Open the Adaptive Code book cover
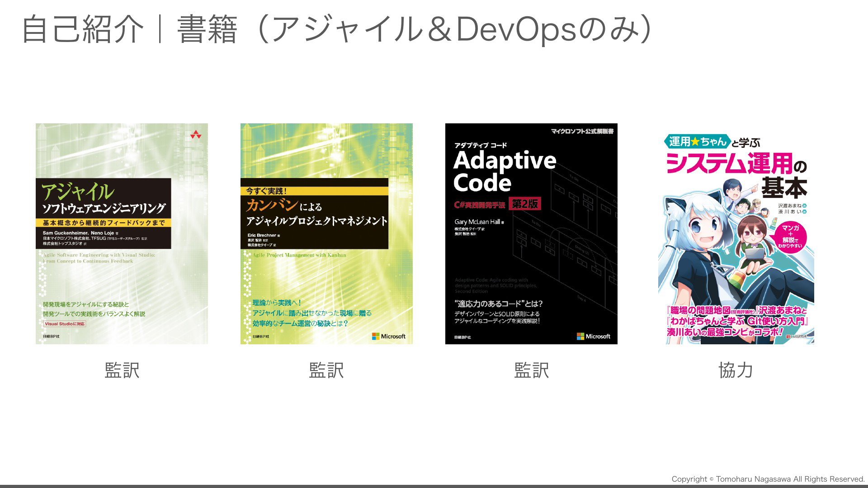The height and width of the screenshot is (488, 868). pos(531,234)
